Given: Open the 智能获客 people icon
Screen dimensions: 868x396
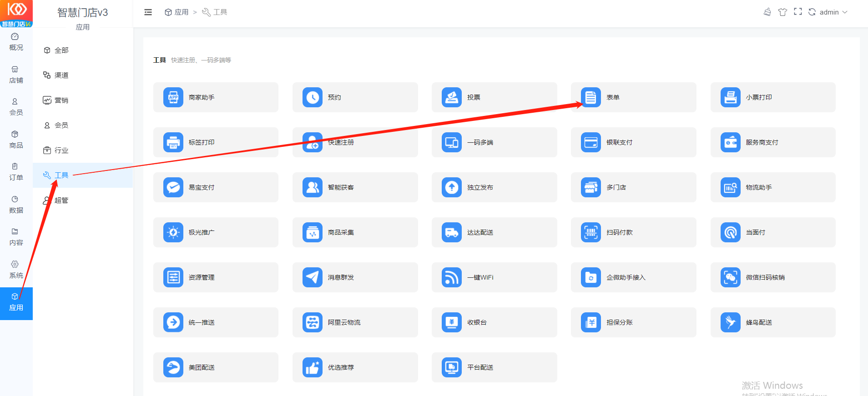Looking at the screenshot, I should [x=313, y=187].
